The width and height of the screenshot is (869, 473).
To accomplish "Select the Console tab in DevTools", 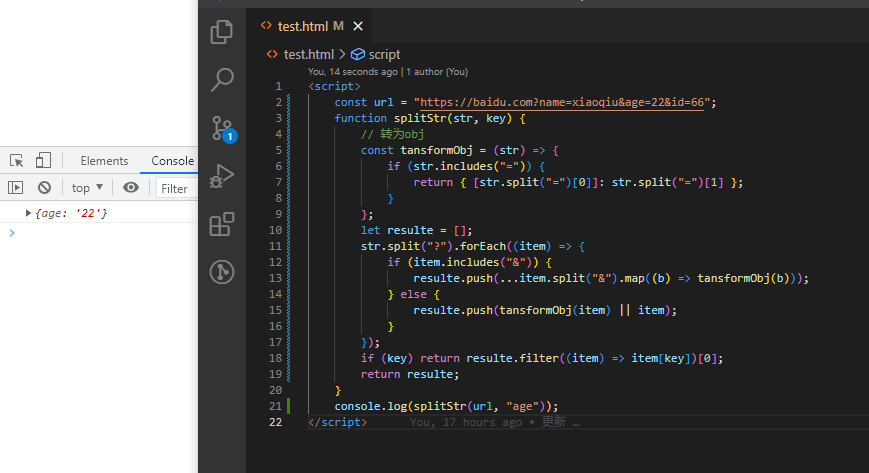I will (x=172, y=161).
